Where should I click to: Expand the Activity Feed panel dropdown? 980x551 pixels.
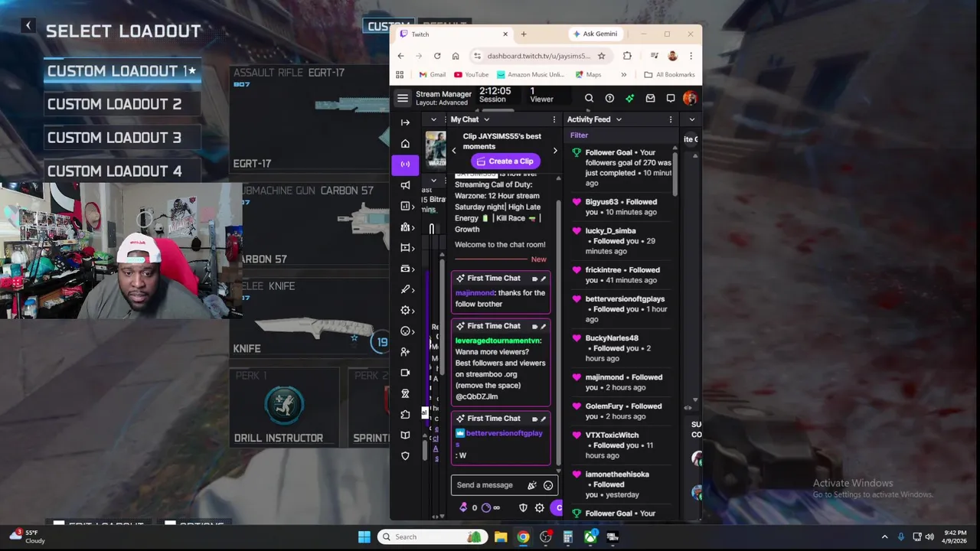[619, 119]
